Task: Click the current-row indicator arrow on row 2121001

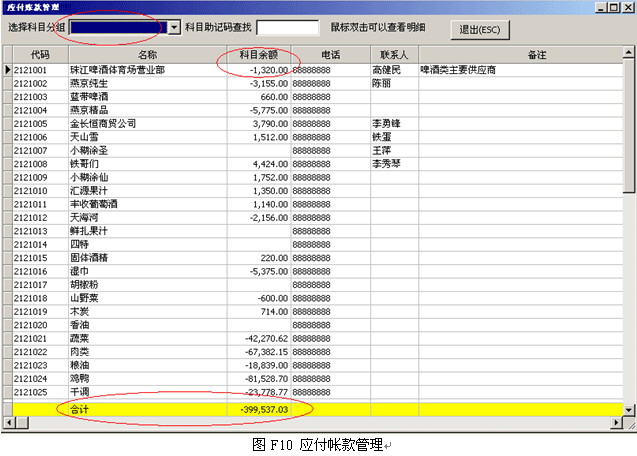Action: click(x=8, y=70)
